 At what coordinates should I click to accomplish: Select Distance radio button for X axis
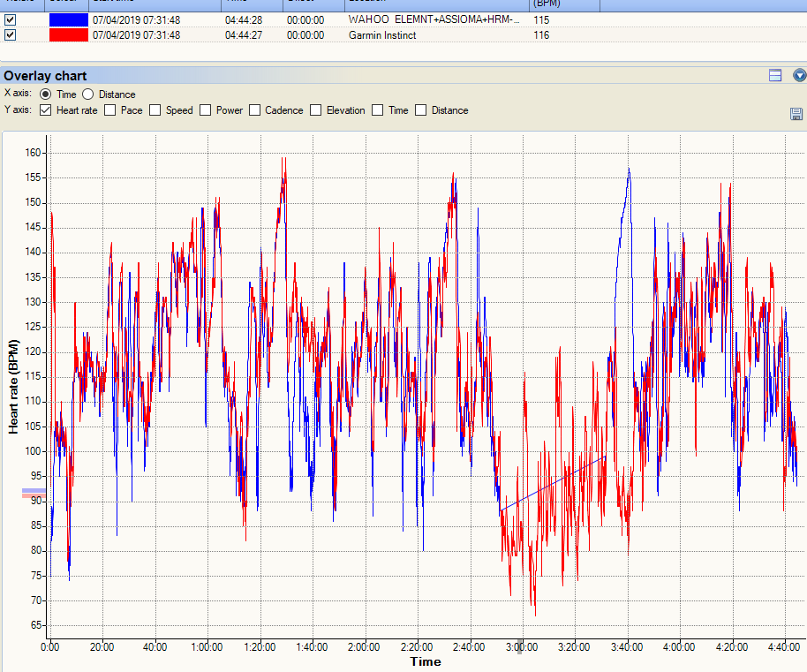[88, 94]
